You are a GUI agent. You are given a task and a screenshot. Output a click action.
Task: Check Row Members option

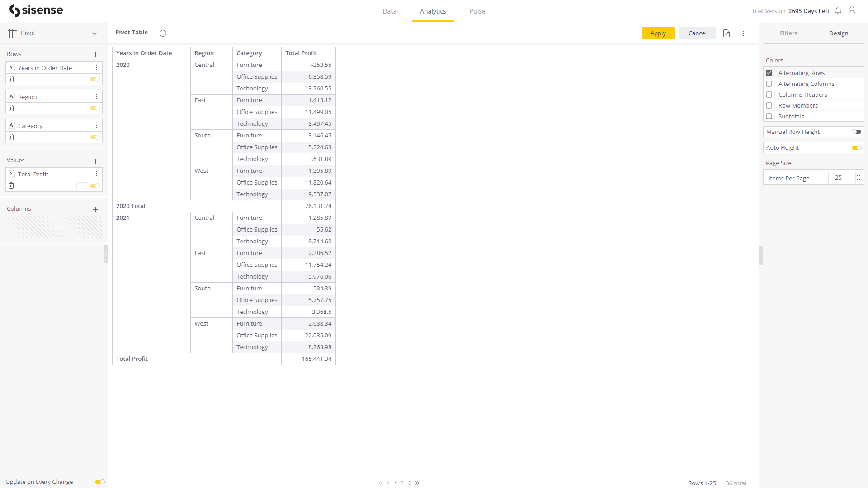(769, 105)
